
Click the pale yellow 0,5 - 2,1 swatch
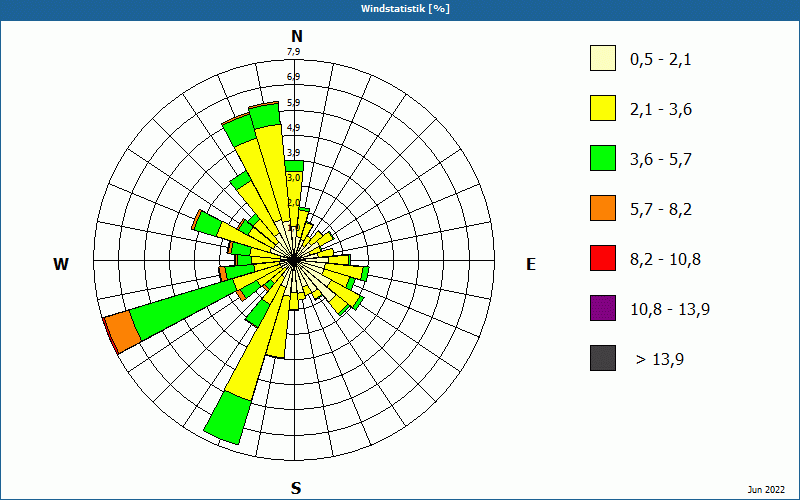603,58
